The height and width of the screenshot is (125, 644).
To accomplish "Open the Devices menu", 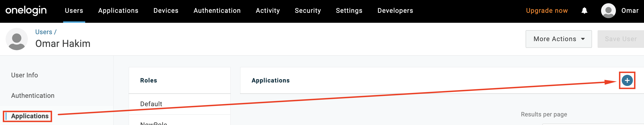I will 166,10.
